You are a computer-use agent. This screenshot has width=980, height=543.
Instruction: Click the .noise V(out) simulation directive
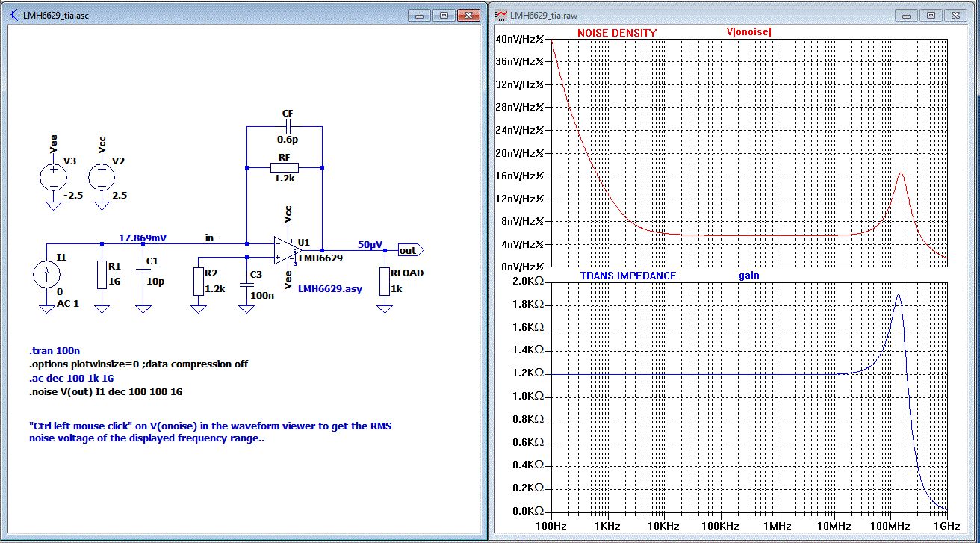[x=105, y=391]
